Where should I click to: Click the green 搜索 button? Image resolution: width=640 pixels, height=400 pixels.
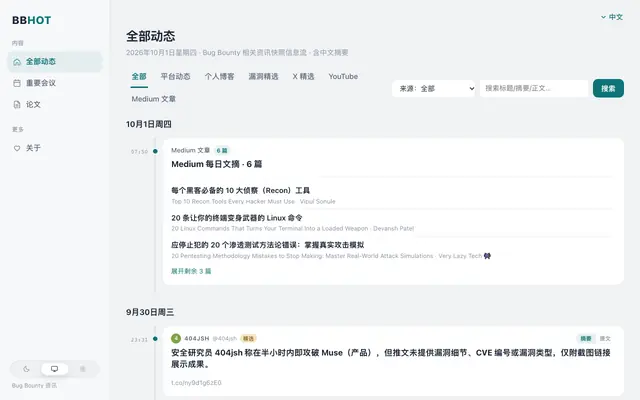coord(608,89)
